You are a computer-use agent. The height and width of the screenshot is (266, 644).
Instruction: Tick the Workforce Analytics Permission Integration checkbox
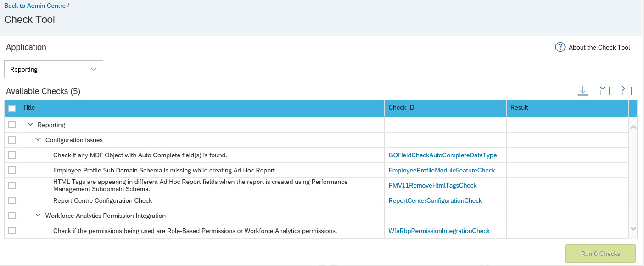pyautogui.click(x=12, y=216)
